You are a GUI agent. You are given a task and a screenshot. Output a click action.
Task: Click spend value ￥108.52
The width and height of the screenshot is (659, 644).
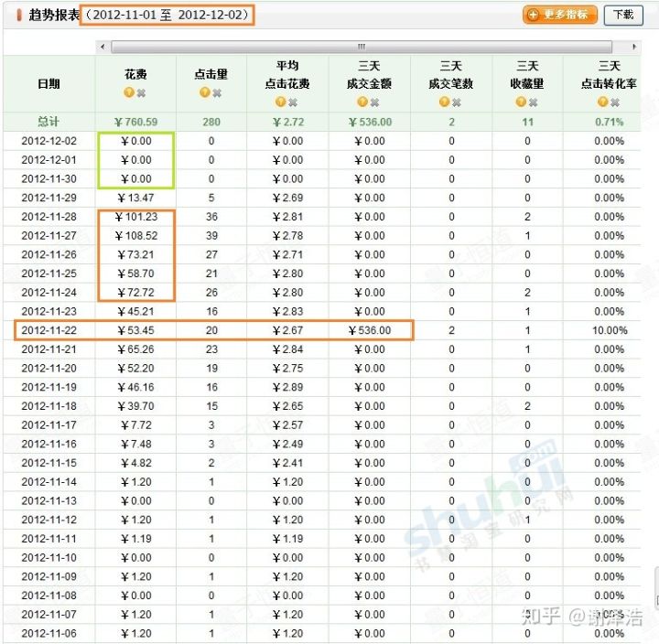(x=135, y=236)
